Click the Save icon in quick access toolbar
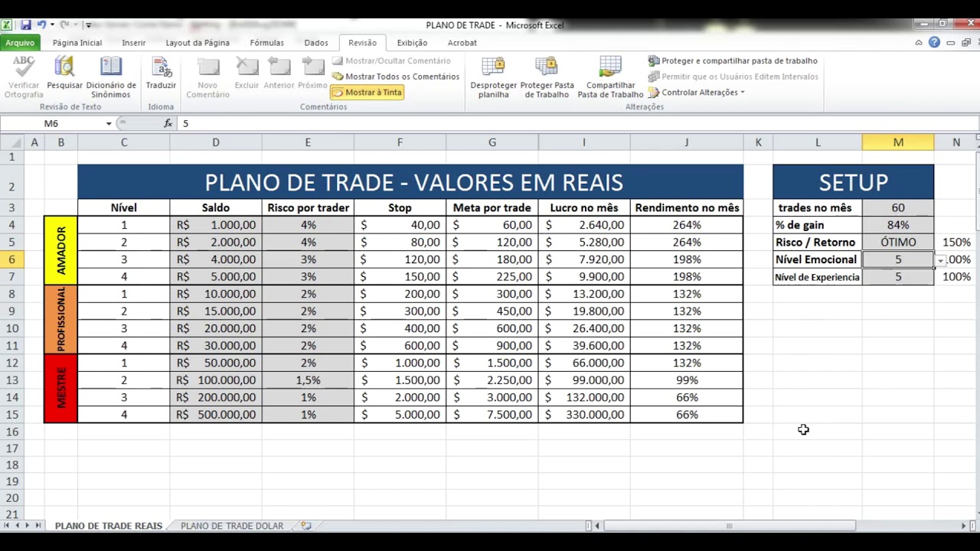This screenshot has height=551, width=980. click(25, 25)
